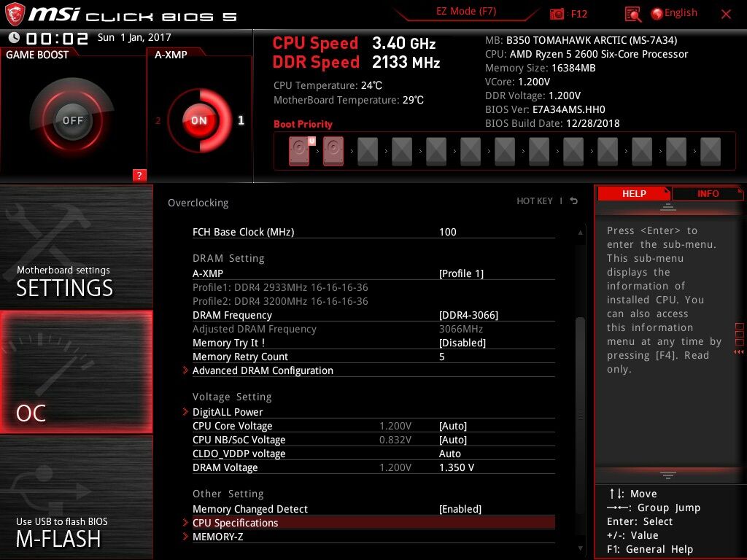This screenshot has width=747, height=560.
Task: Click the screenshot camera F12 icon
Action: [x=557, y=15]
